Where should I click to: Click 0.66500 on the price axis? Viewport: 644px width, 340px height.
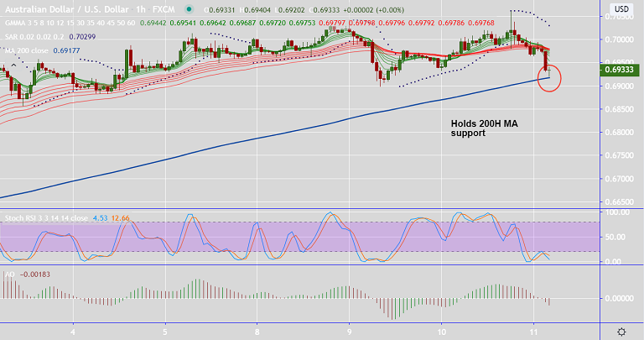click(619, 201)
